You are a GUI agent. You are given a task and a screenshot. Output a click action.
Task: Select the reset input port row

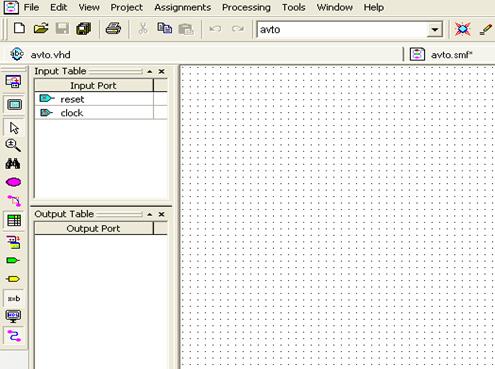point(101,99)
